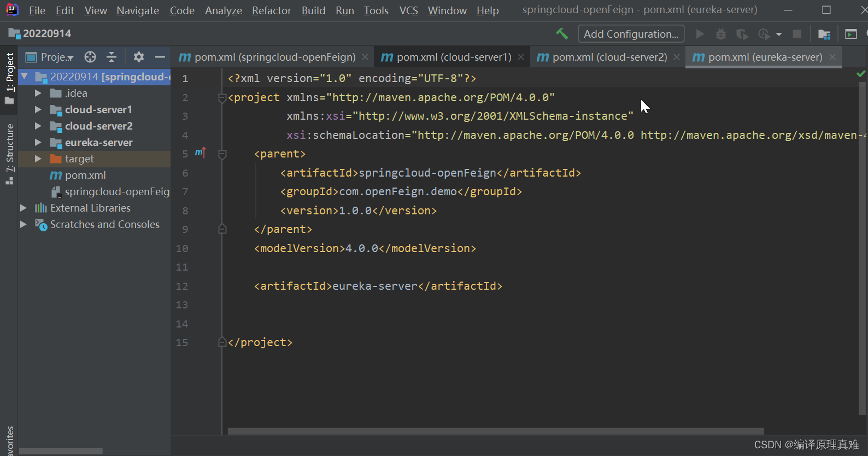This screenshot has width=868, height=456.
Task: Click the green inspection checkmark icon
Action: (x=861, y=73)
